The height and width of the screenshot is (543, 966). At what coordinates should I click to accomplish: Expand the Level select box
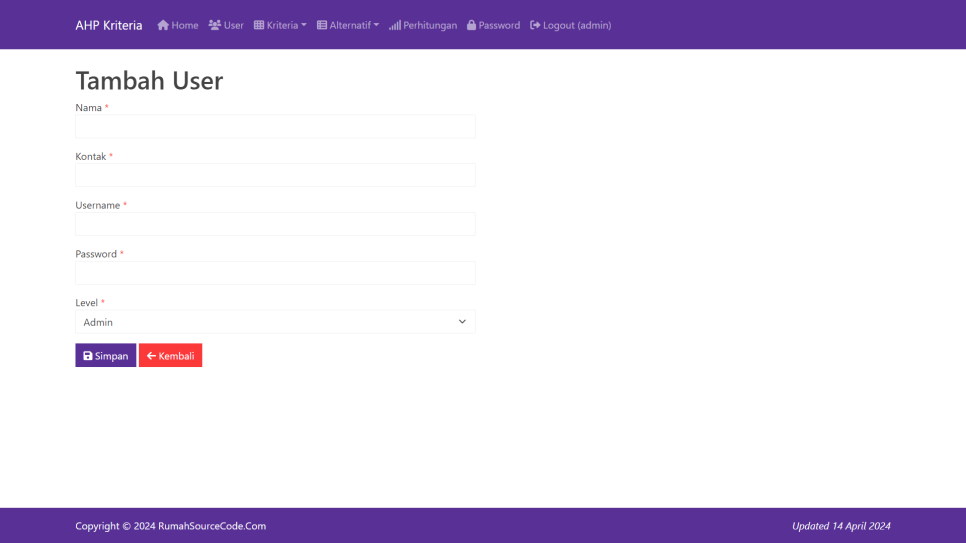(275, 322)
